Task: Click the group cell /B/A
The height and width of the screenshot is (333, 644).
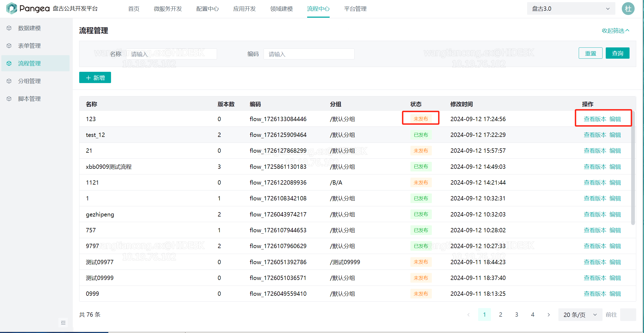Action: click(336, 182)
